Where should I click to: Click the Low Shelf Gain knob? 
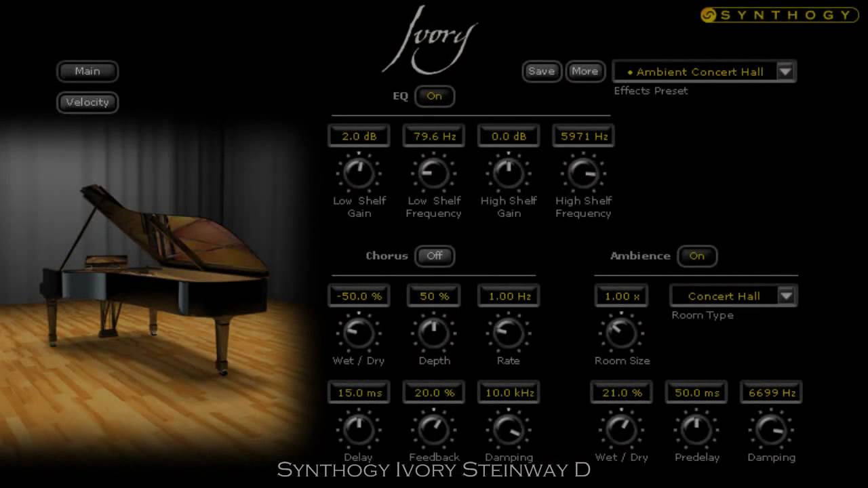point(359,173)
